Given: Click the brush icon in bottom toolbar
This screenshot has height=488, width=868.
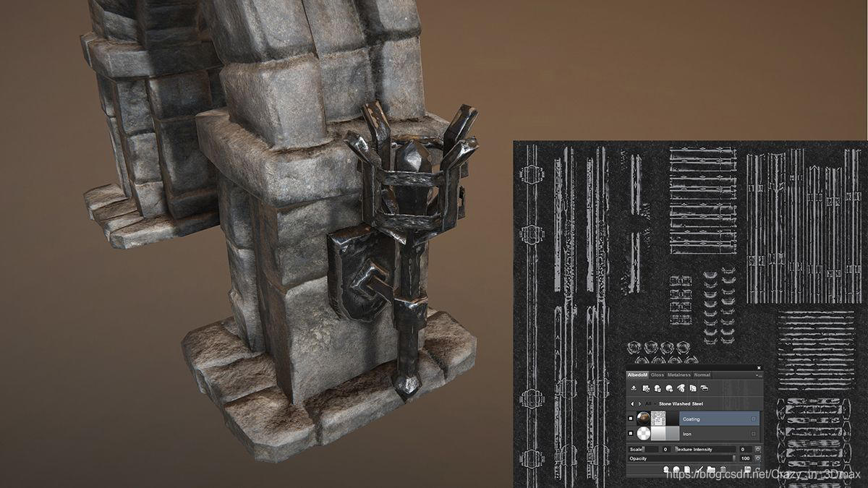Looking at the screenshot, I should 699,470.
